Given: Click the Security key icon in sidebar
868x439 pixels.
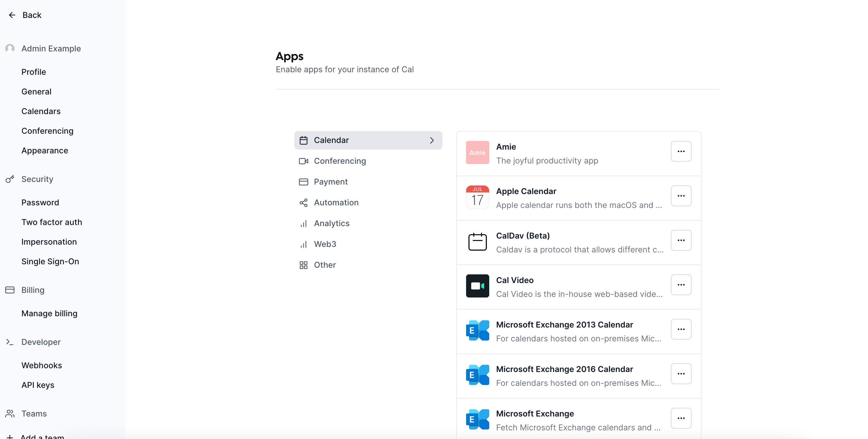Looking at the screenshot, I should pos(10,179).
